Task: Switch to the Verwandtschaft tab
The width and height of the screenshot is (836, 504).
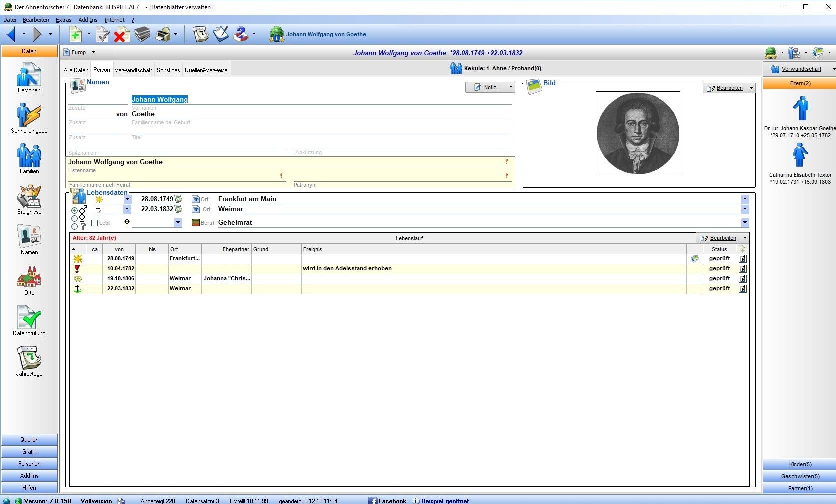Action: [x=133, y=70]
